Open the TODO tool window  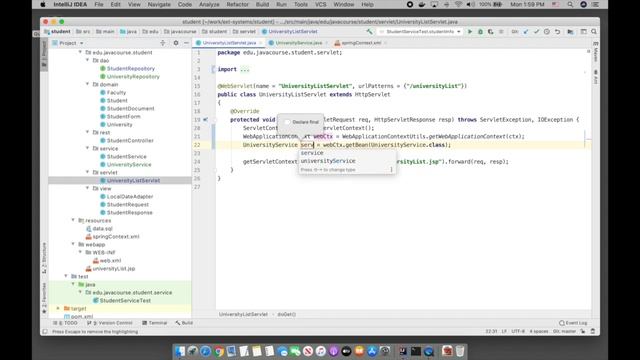pos(66,323)
